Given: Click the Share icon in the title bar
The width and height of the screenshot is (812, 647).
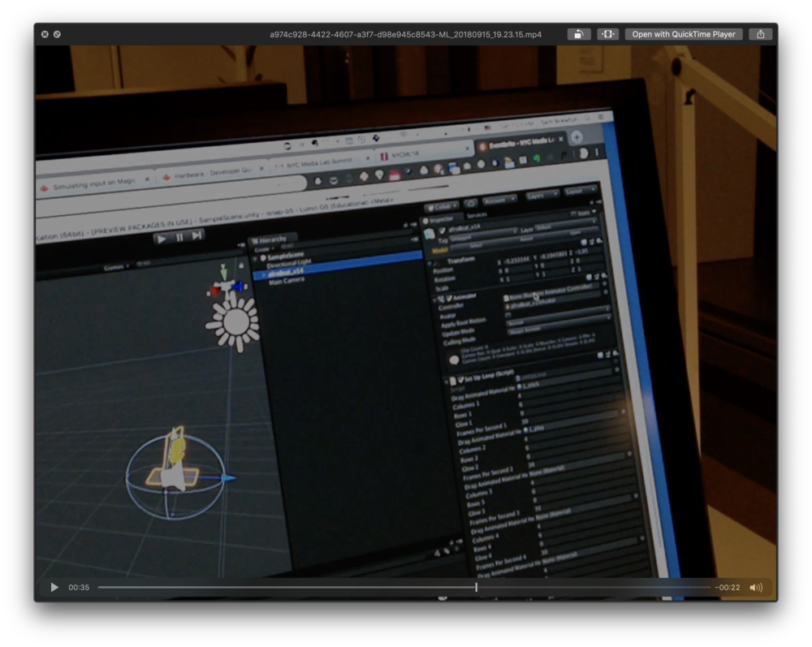Looking at the screenshot, I should click(760, 34).
